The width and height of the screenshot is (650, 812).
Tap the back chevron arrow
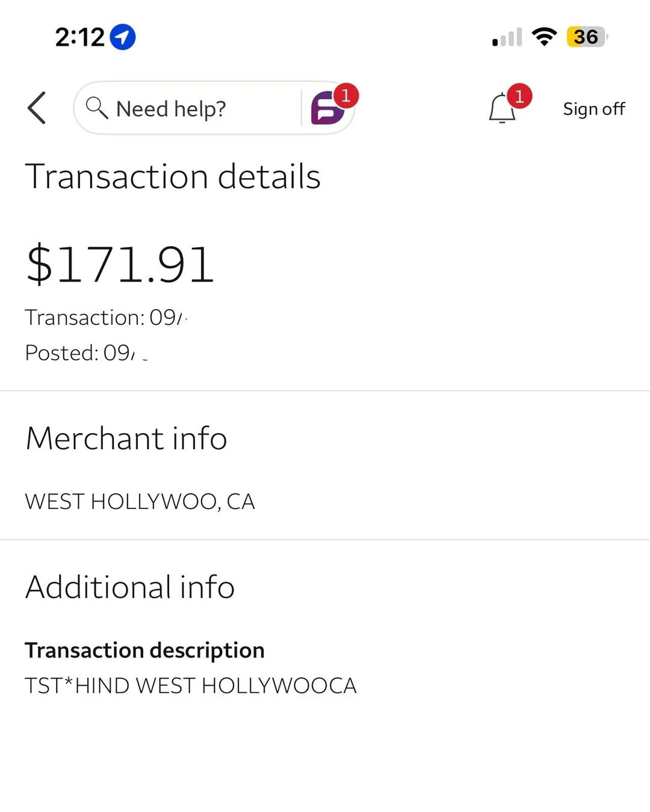tap(37, 108)
